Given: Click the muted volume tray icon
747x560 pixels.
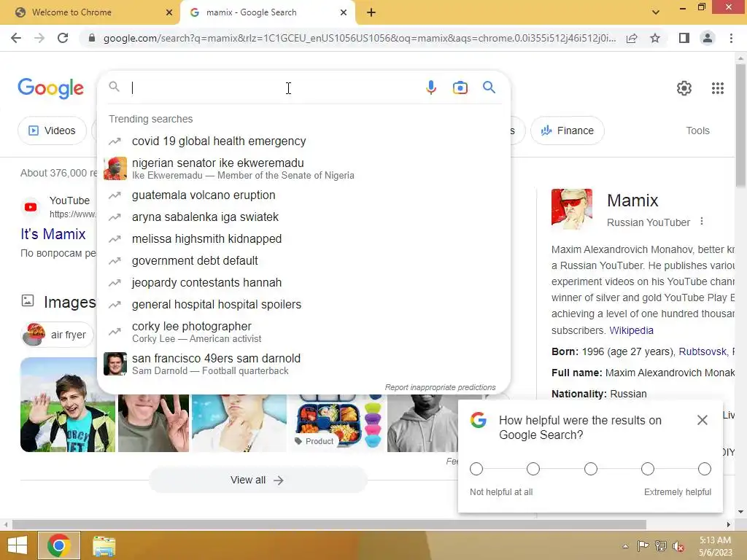Looking at the screenshot, I should click(x=678, y=546).
